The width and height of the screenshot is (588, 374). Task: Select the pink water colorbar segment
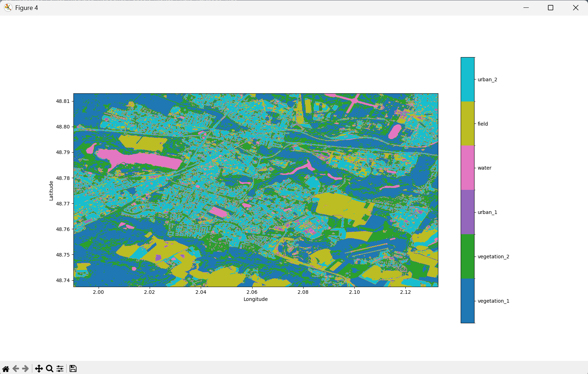[467, 168]
